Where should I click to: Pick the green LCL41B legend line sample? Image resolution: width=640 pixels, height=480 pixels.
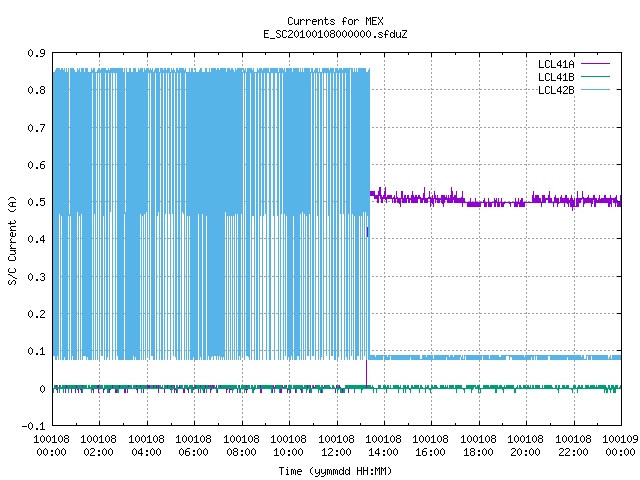pos(595,77)
